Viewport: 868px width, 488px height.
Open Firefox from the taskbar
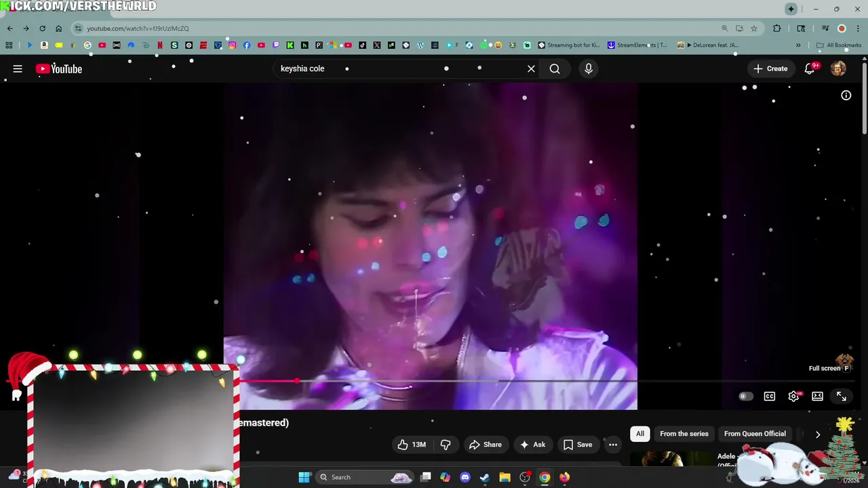[564, 477]
